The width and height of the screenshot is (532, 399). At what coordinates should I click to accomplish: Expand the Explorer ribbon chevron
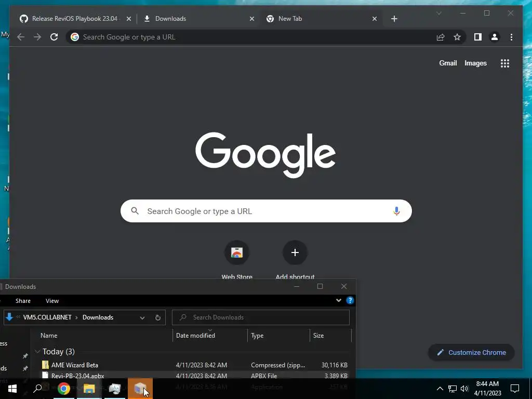coord(339,300)
